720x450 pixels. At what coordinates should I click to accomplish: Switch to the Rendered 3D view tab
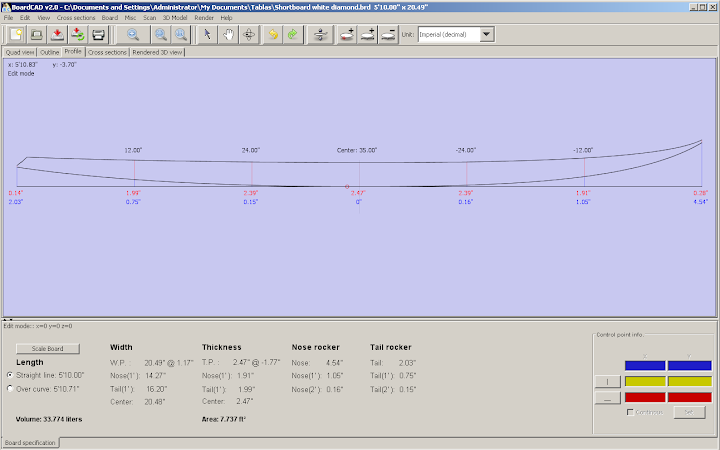coord(157,52)
